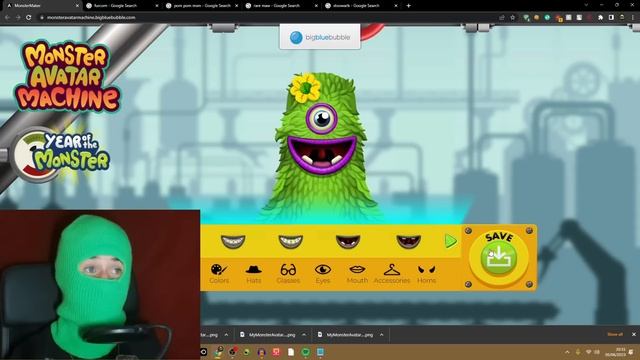Switch to the rare maw Google Search tab
Screen dimensions: 640x360
click(282, 6)
